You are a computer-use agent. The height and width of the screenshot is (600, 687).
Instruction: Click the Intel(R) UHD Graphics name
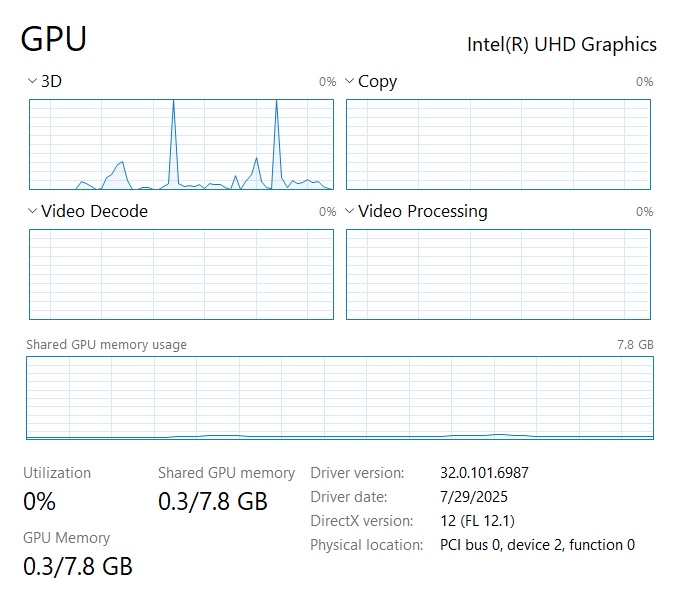coord(562,44)
